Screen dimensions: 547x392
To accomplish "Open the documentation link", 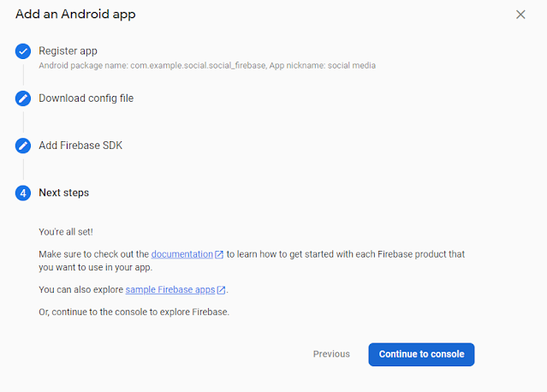I will click(x=181, y=255).
